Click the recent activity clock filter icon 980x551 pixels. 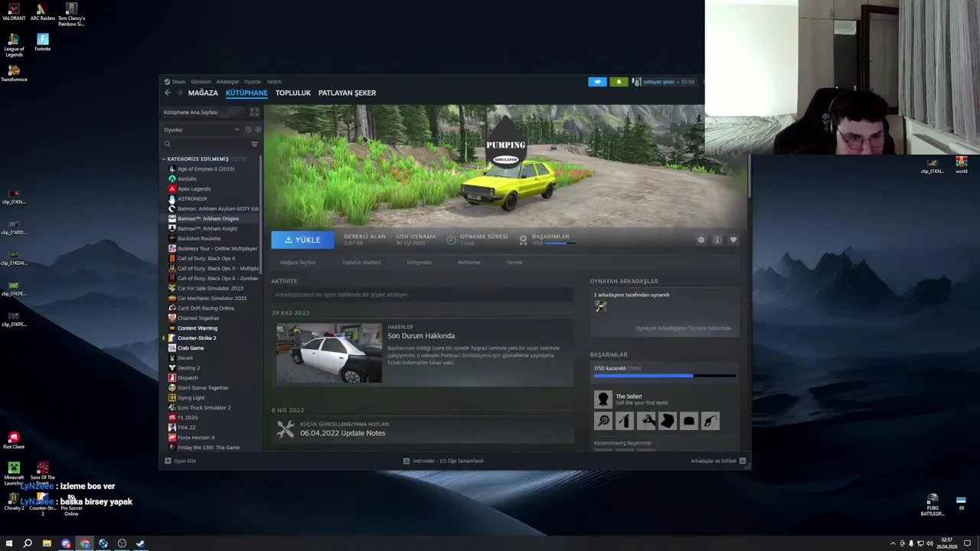coord(248,129)
